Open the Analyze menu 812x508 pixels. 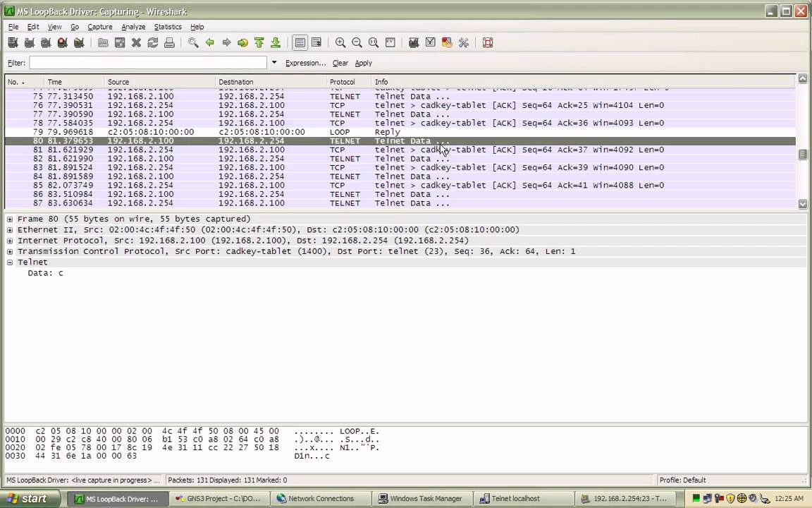click(133, 27)
